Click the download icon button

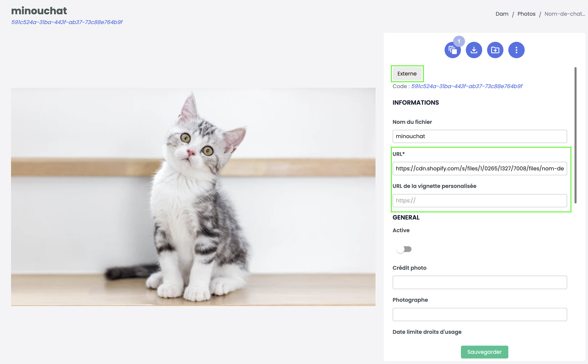pos(474,50)
